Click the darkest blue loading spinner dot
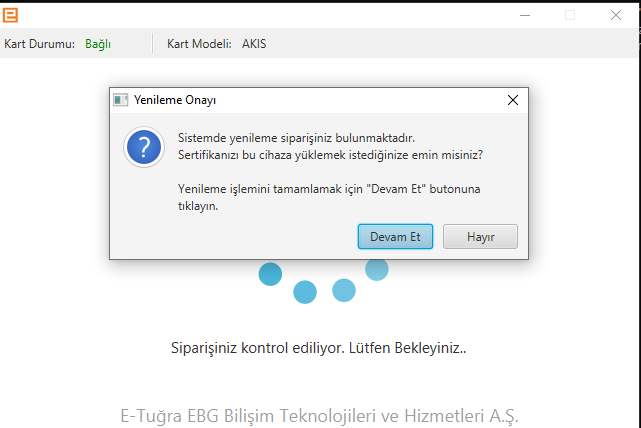641x428 pixels. tap(270, 274)
